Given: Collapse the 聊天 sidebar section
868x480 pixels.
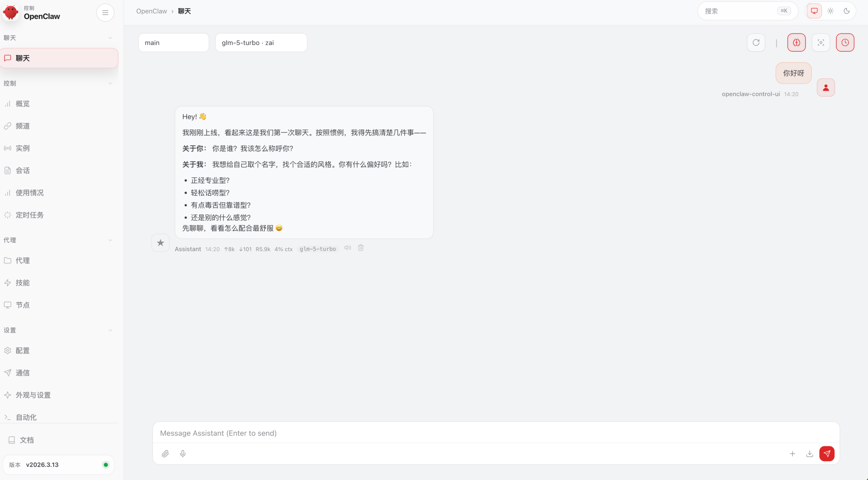Looking at the screenshot, I should [110, 38].
